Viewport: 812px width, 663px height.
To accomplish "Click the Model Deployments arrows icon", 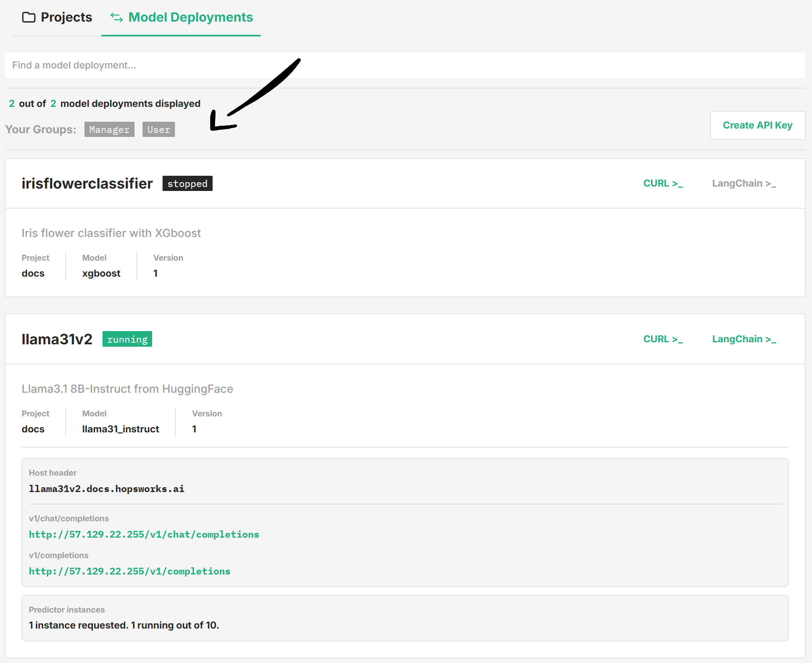I will click(x=117, y=17).
